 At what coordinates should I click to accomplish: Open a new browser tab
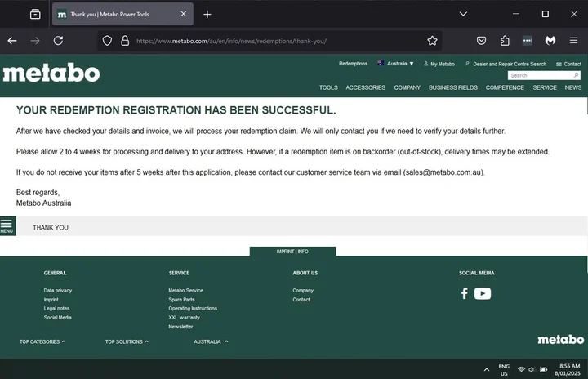point(207,14)
